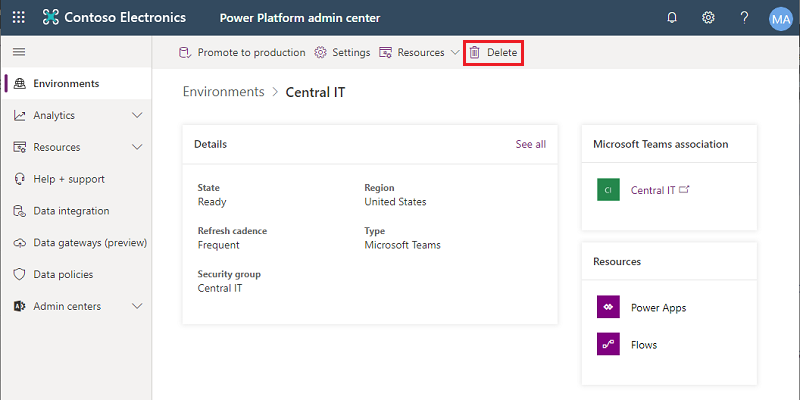This screenshot has width=800, height=400.
Task: Click Power Platform admin center title
Action: coord(300,18)
